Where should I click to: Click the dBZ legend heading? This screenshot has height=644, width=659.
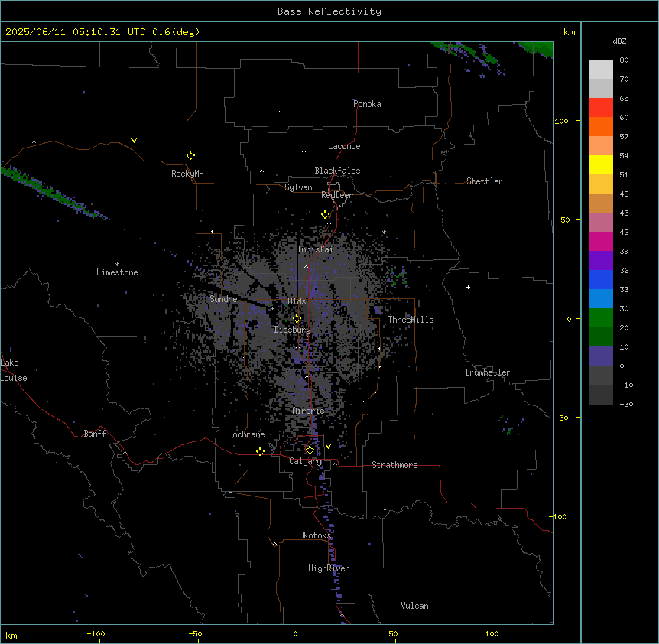pos(619,41)
